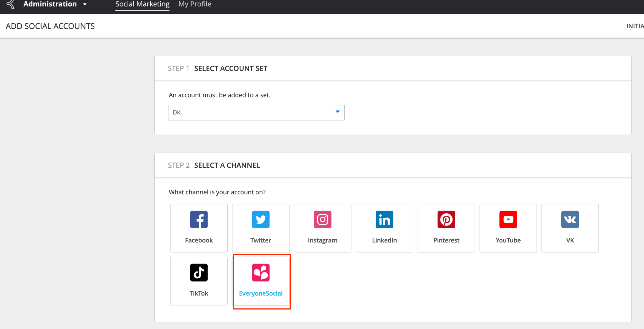
Task: Select the EveryoneSocial channel icon
Action: click(261, 272)
